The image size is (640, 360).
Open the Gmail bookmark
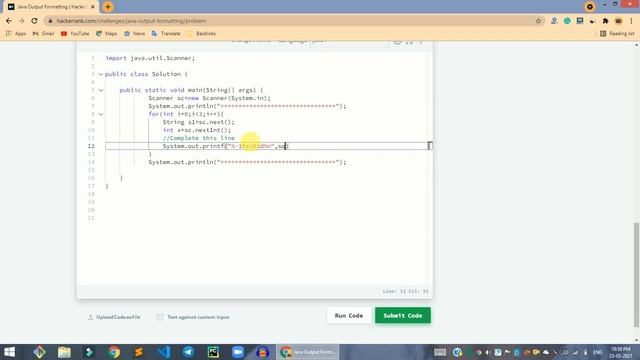(43, 33)
